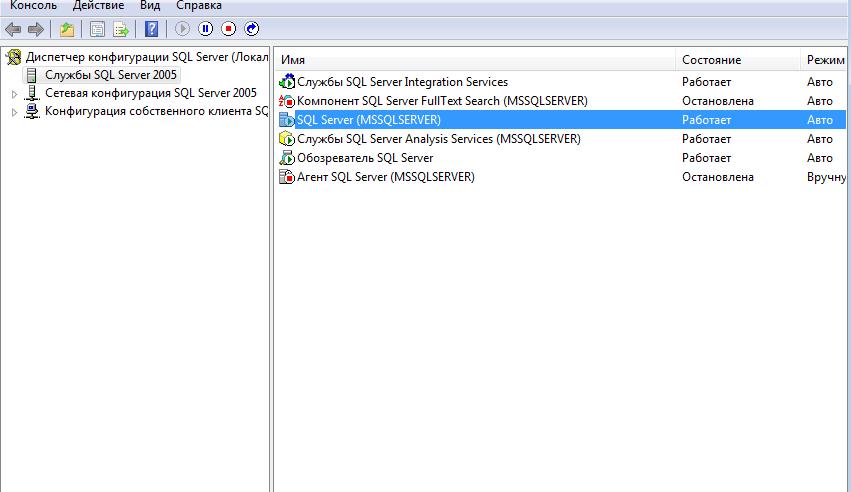Click Авто mode of Обозреватель SQL Server

click(x=820, y=158)
